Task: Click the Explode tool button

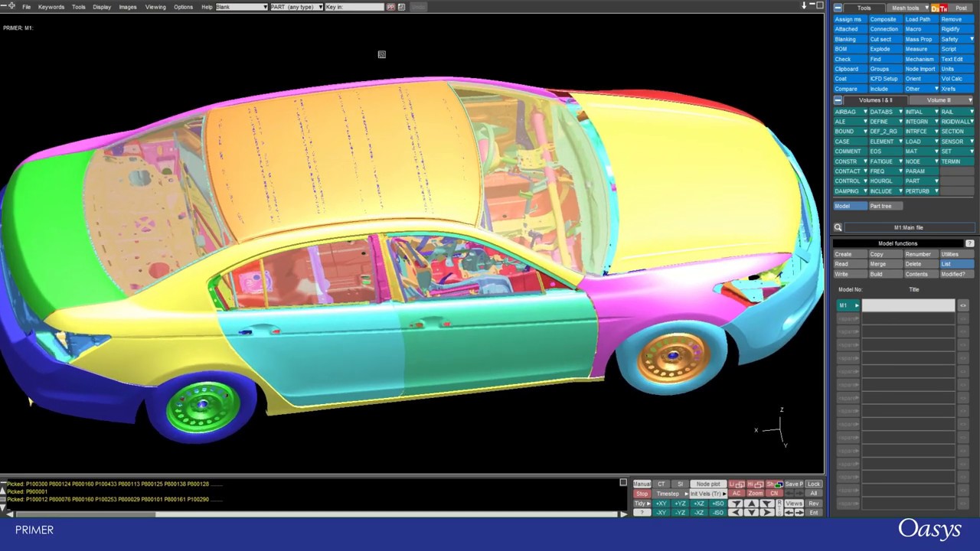Action: 885,49
